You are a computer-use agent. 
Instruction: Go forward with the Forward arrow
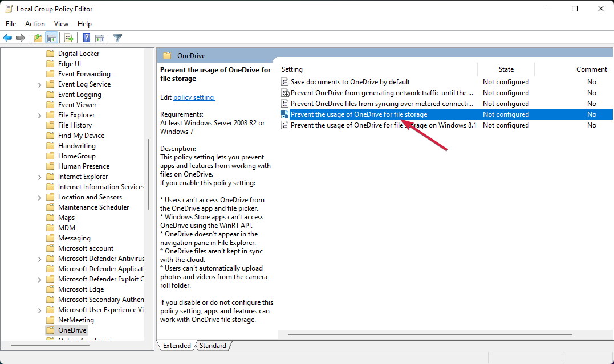coord(21,38)
